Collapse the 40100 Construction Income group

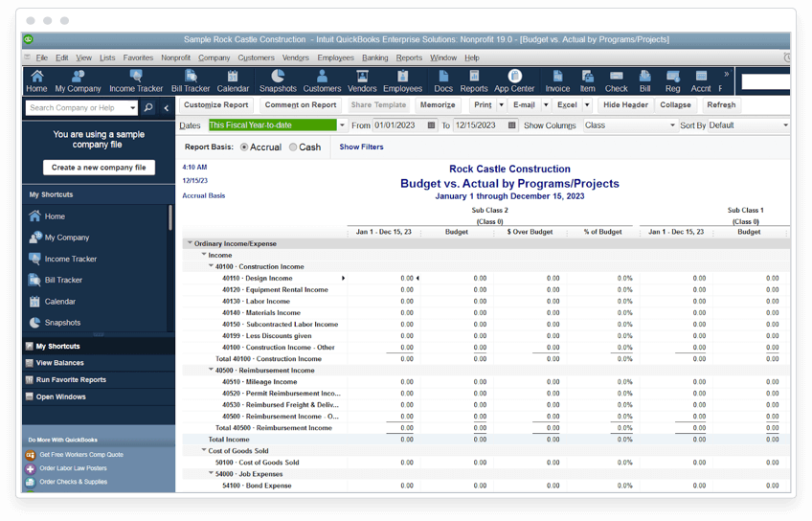pyautogui.click(x=211, y=265)
